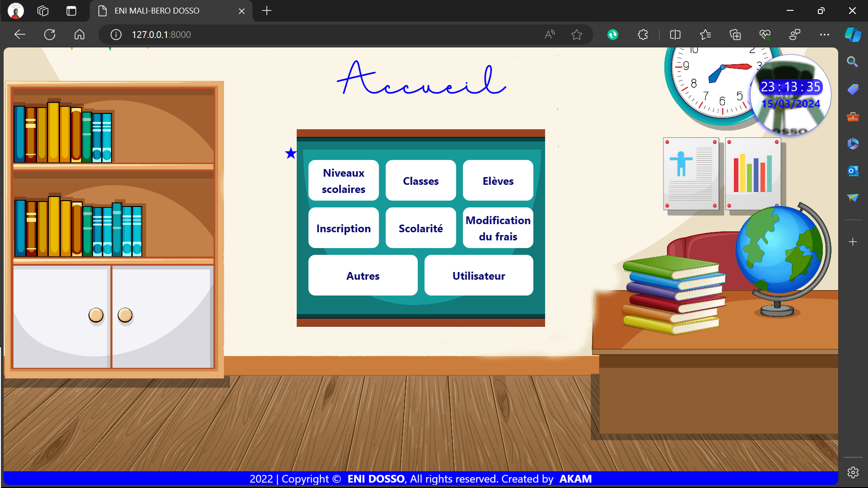The width and height of the screenshot is (868, 488).
Task: View site information icon in address bar
Action: (x=116, y=35)
